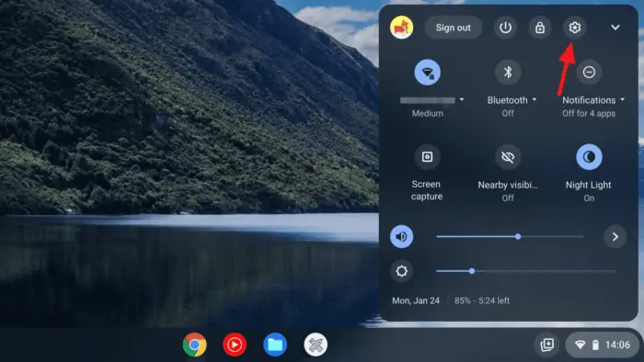
Task: Open audio settings arrow beside volume
Action: [615, 236]
